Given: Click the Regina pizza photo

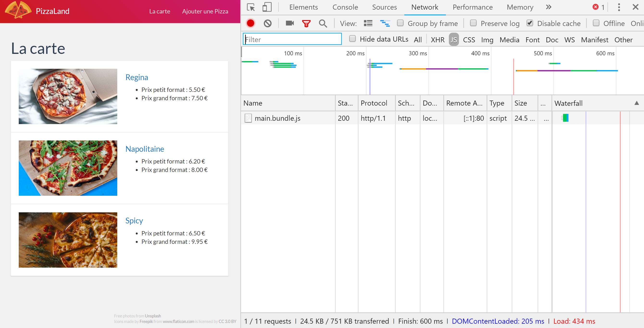Looking at the screenshot, I should coord(68,96).
